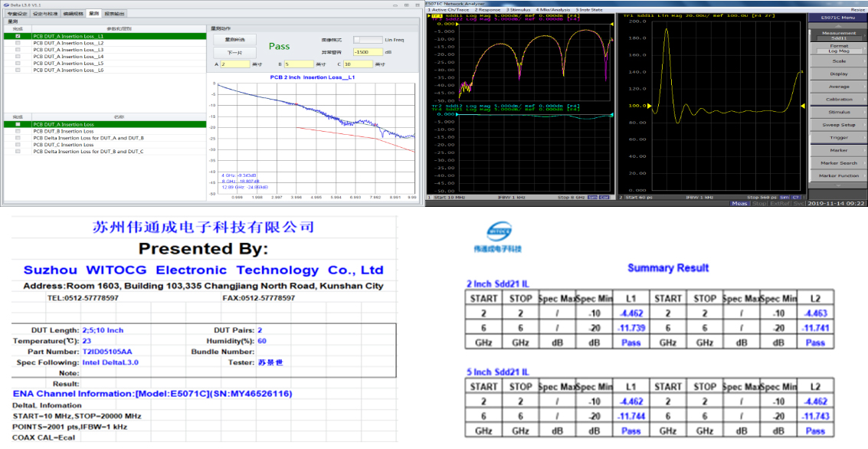Viewport: 868px width, 449px height.
Task: Click the 2019-11-14 09:22 clock display
Action: tap(837, 204)
